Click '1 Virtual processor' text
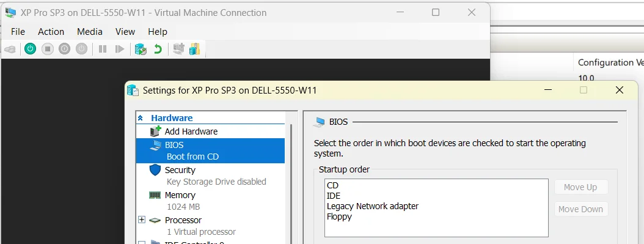This screenshot has width=644, height=244. pyautogui.click(x=201, y=232)
